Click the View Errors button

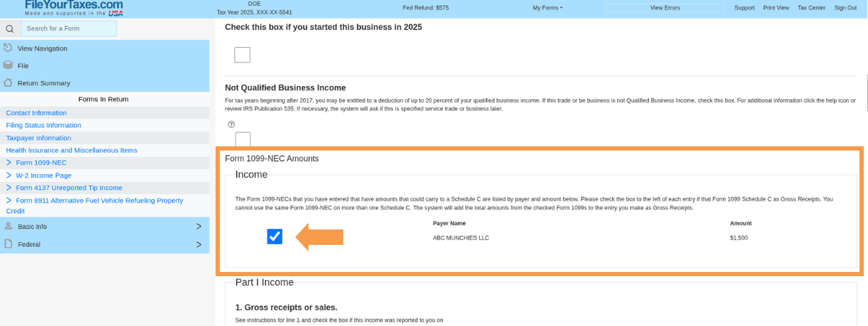665,8
